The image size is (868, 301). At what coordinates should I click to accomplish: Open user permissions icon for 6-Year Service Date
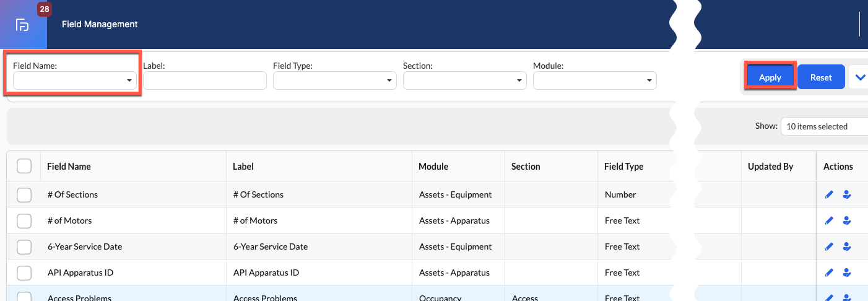(847, 246)
